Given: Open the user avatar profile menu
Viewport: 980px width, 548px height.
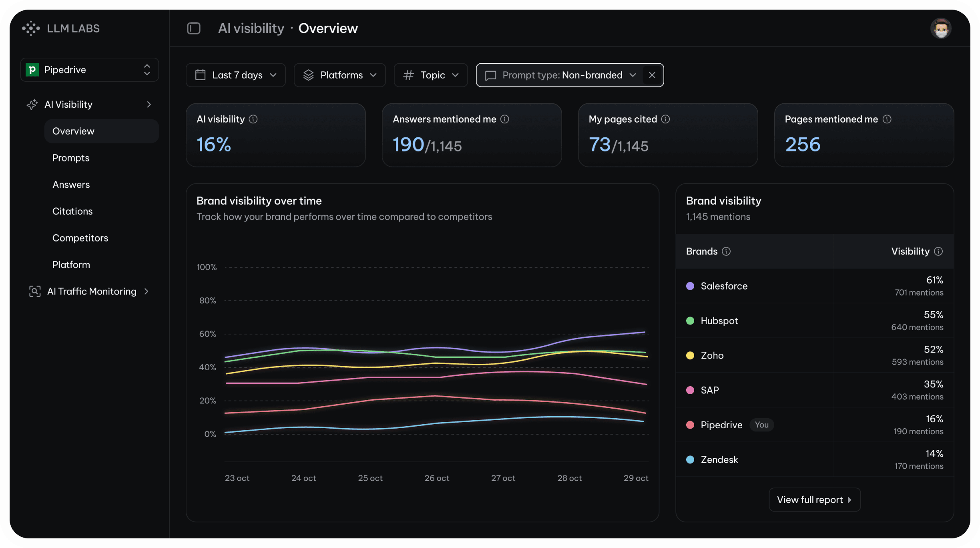Looking at the screenshot, I should point(940,28).
